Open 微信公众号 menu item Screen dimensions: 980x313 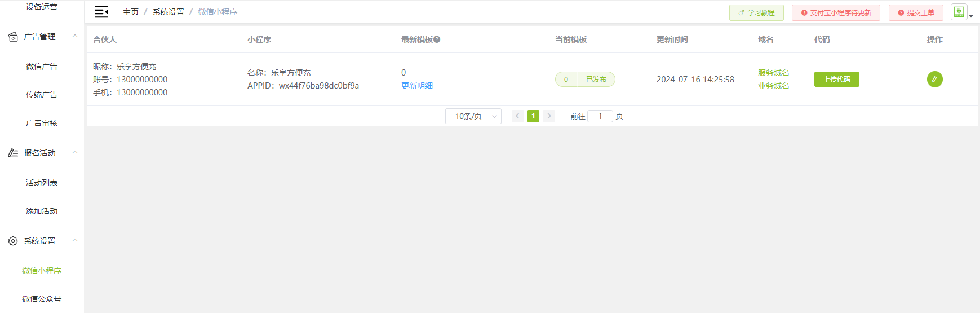[42, 299]
